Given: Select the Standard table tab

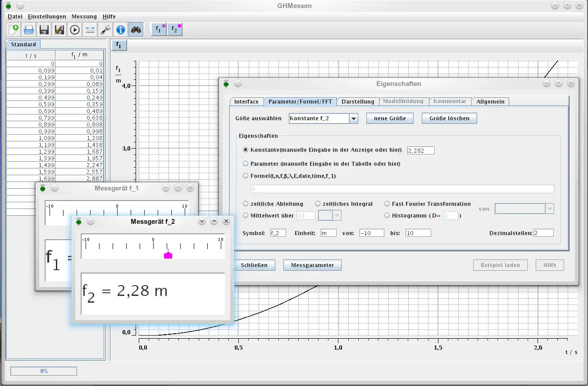Looking at the screenshot, I should (23, 45).
